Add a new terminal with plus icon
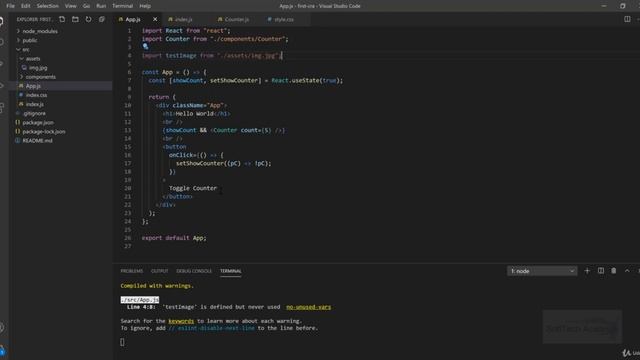 587,271
